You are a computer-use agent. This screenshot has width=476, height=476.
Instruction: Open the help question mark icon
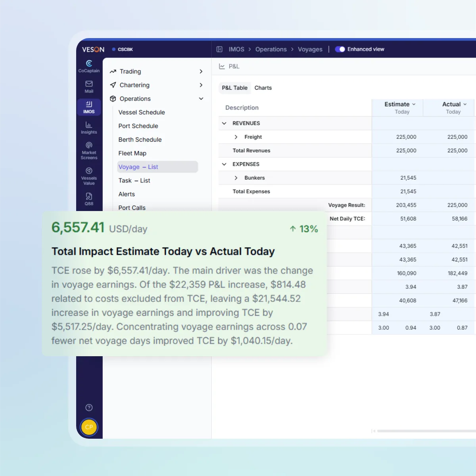coord(89,407)
